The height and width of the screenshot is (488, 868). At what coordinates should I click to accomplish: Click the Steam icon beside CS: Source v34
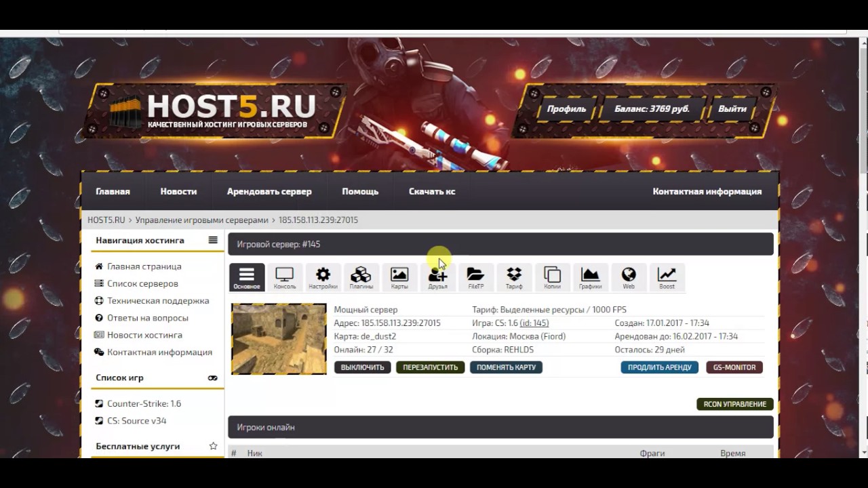point(99,421)
